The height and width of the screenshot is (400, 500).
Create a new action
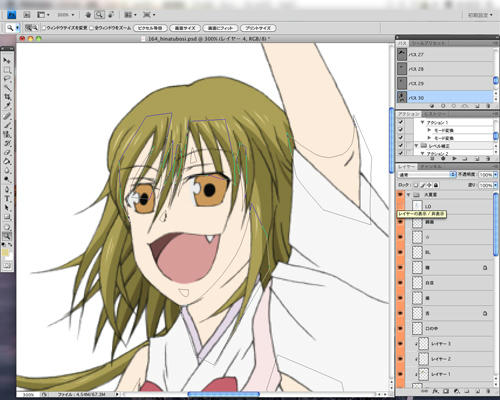point(477,158)
